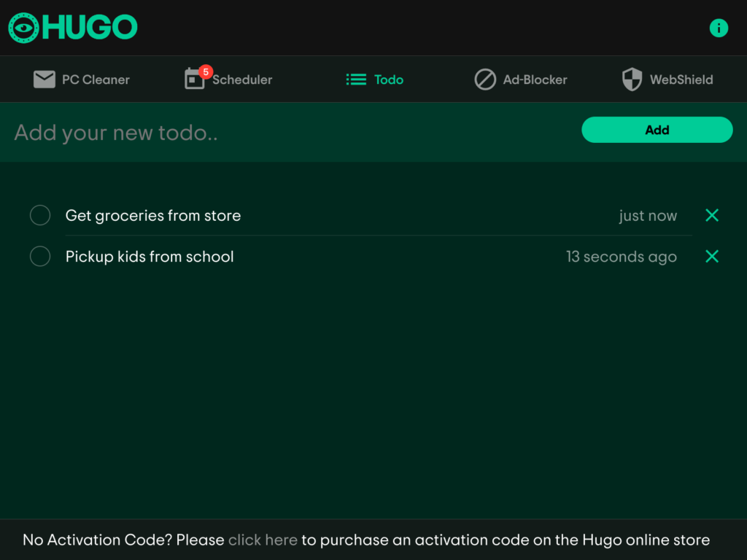Switch to the Ad-Blocker tab
Screen dimensions: 747x560
(521, 79)
